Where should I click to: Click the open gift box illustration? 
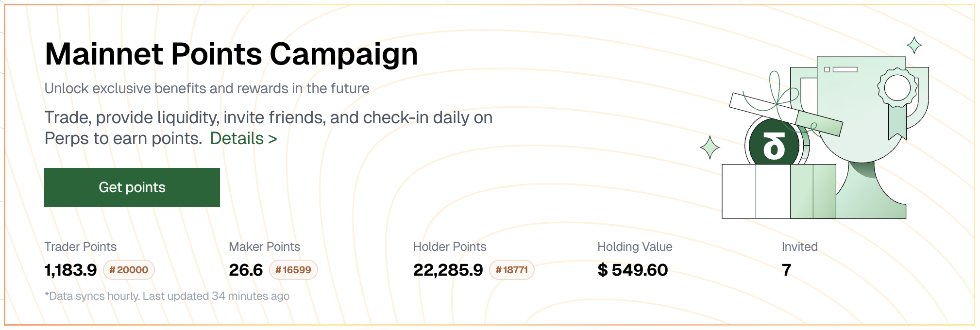point(778,192)
